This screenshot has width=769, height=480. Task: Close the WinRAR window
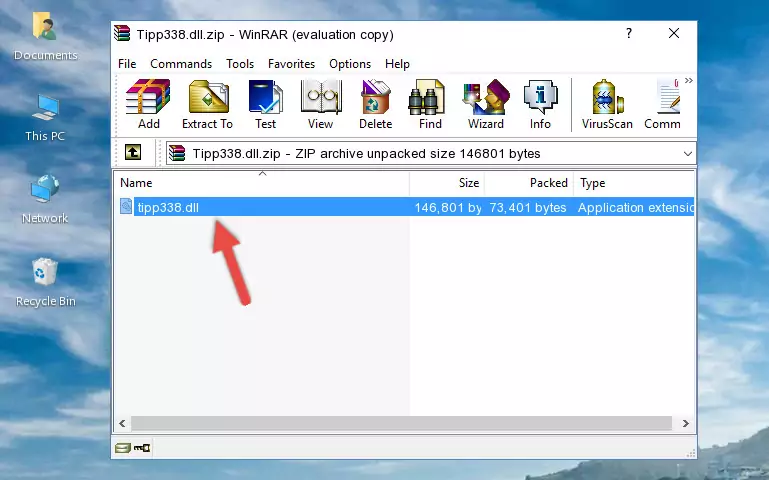point(674,33)
